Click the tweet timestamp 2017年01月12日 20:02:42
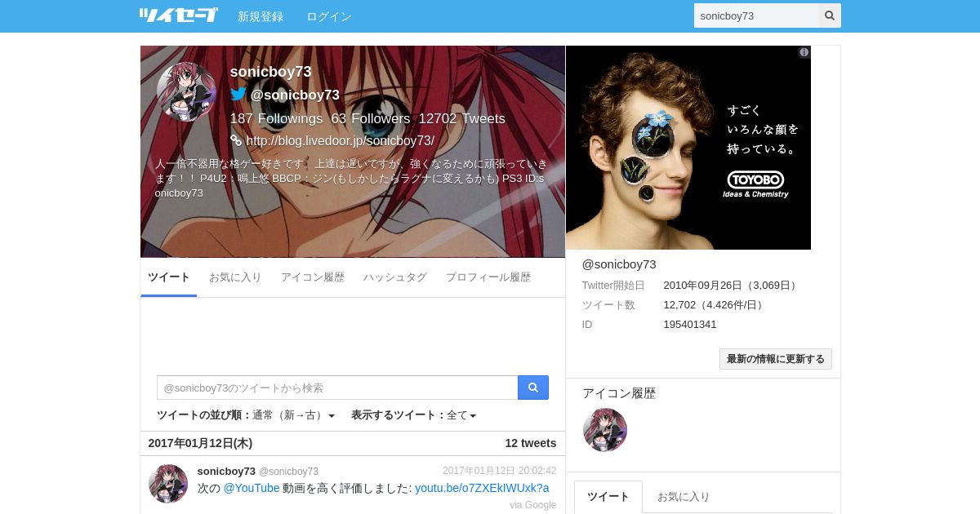 (x=500, y=471)
